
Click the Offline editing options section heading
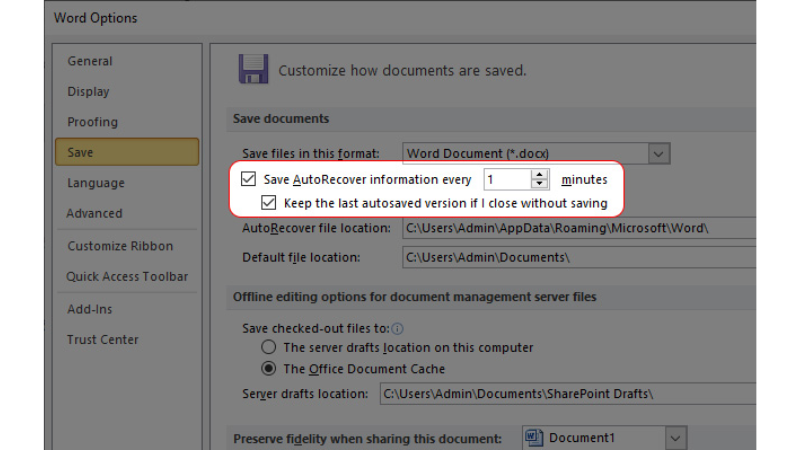click(415, 297)
